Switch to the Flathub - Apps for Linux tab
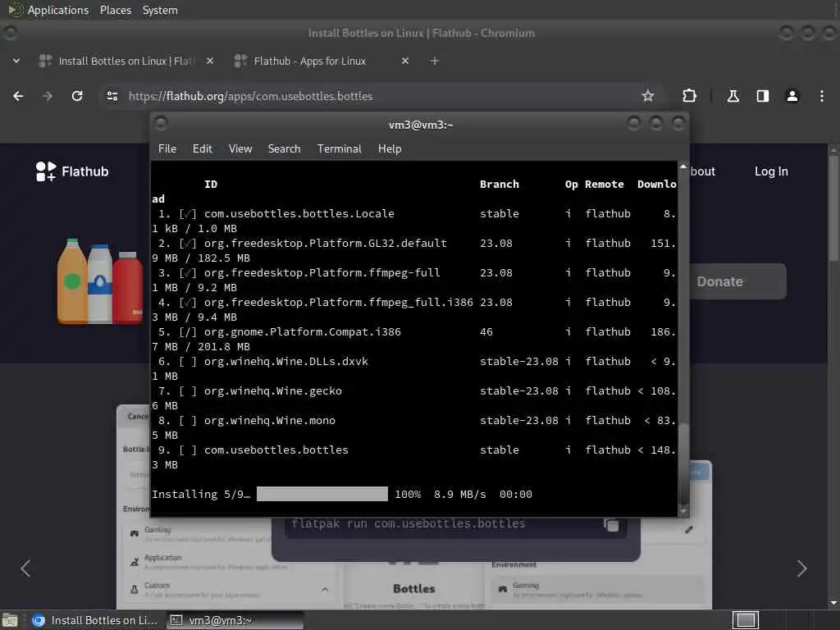This screenshot has height=630, width=840. tap(322, 61)
